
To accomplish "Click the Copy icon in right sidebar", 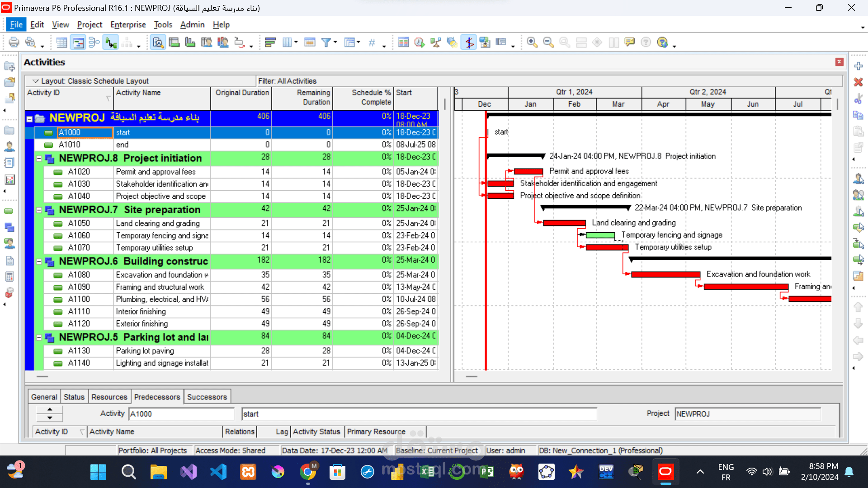I will coord(858,115).
